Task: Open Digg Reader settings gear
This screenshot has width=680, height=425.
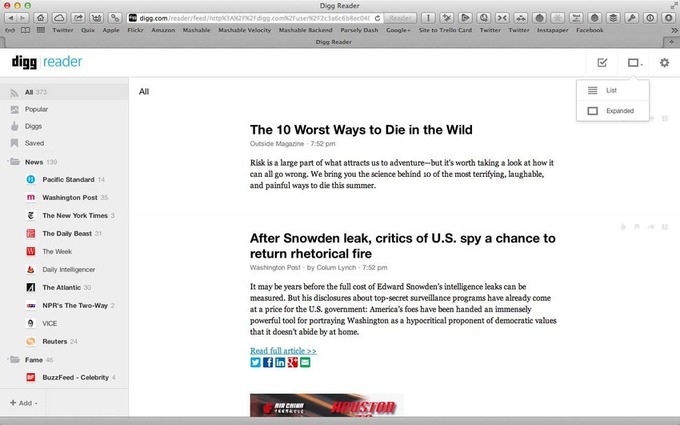Action: (x=664, y=63)
